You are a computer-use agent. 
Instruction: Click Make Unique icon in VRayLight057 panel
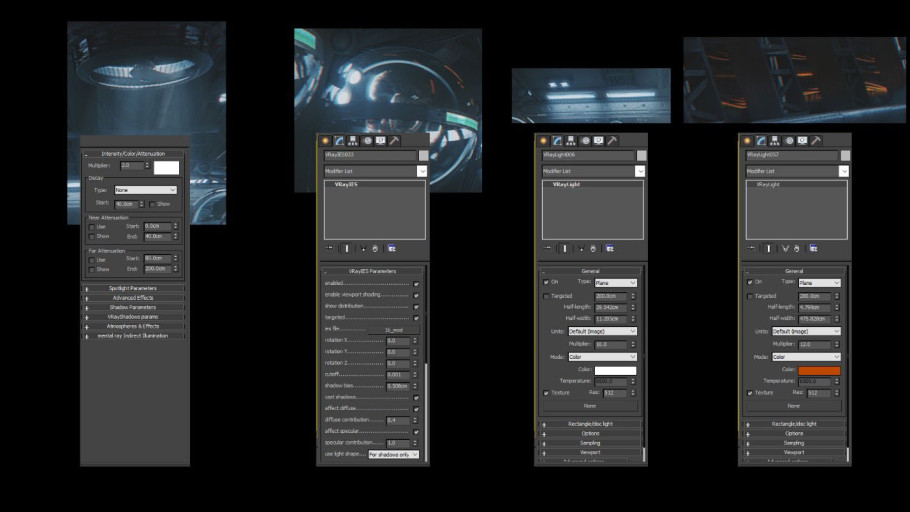pos(785,248)
